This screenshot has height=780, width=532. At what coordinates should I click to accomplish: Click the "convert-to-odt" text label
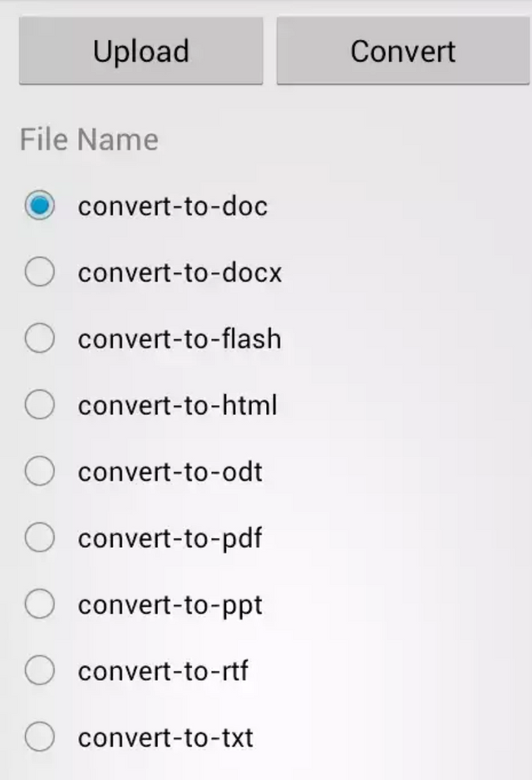170,472
